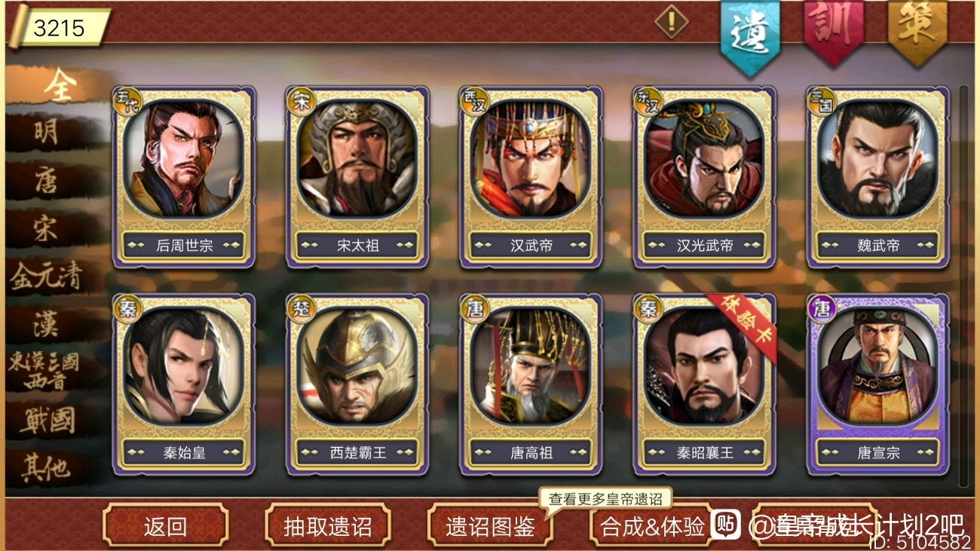This screenshot has height=551, width=980.
Task: Filter edicts by 金元清 dynasties
Action: coord(47,277)
